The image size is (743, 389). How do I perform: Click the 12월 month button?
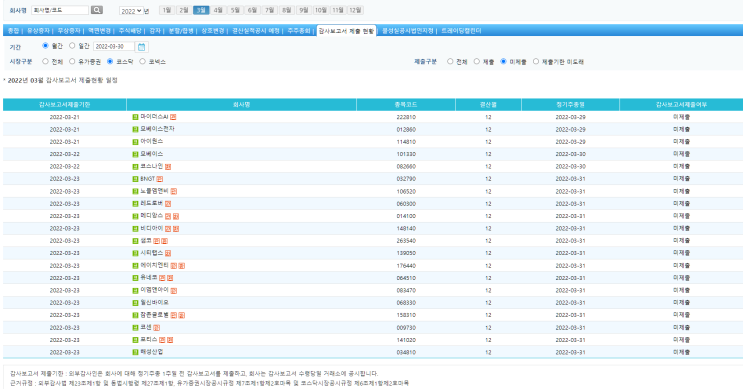click(355, 10)
